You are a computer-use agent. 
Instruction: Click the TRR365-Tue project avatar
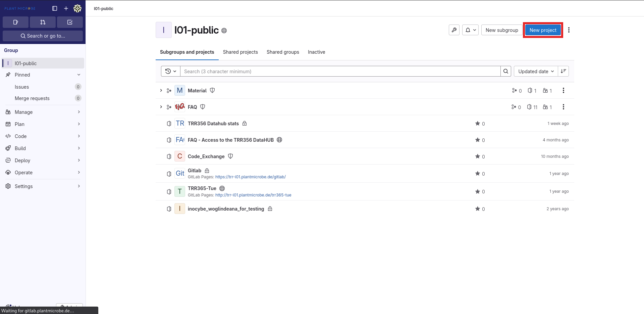(180, 191)
